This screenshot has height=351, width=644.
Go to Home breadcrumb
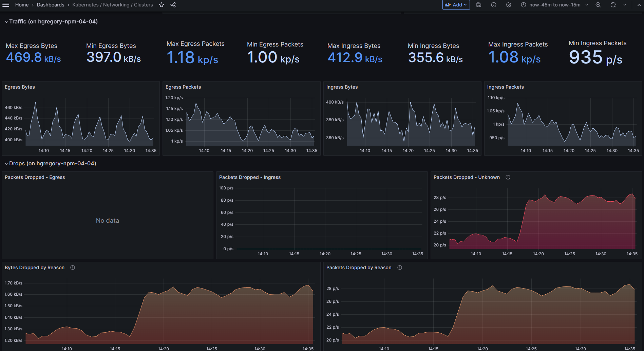point(22,5)
